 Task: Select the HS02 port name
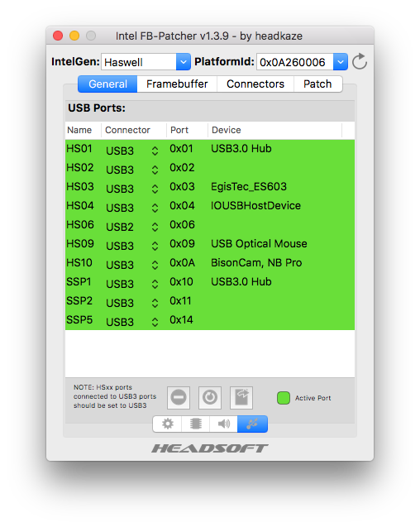point(80,167)
